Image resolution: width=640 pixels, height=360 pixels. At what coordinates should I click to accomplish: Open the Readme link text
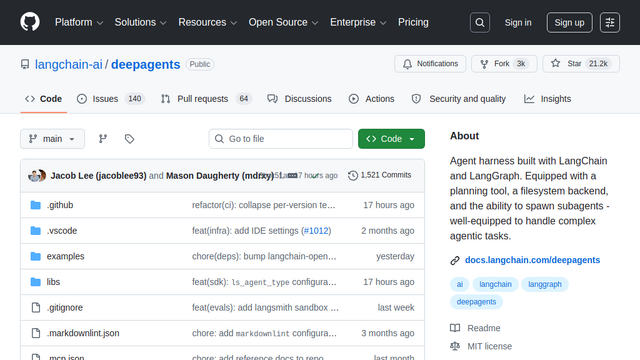click(x=484, y=328)
